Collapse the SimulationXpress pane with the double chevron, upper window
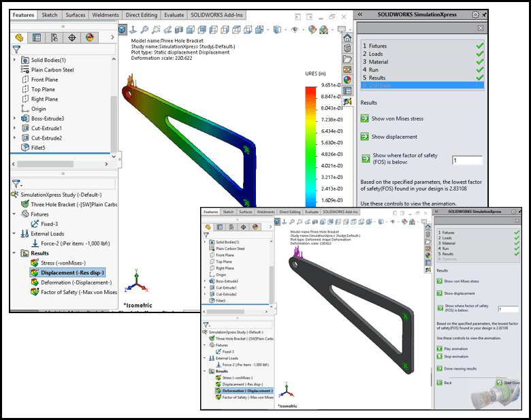Image resolution: width=531 pixels, height=420 pixels. [x=360, y=14]
